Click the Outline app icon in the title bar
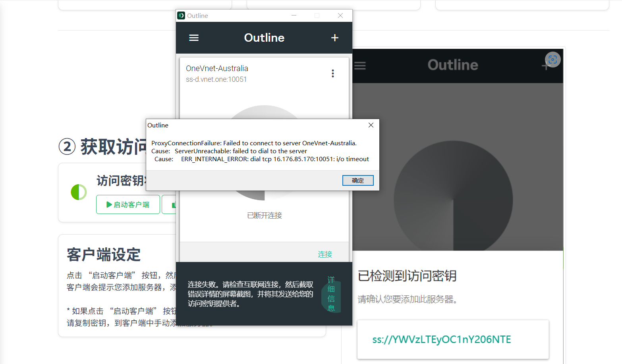The height and width of the screenshot is (364, 622). [x=181, y=15]
